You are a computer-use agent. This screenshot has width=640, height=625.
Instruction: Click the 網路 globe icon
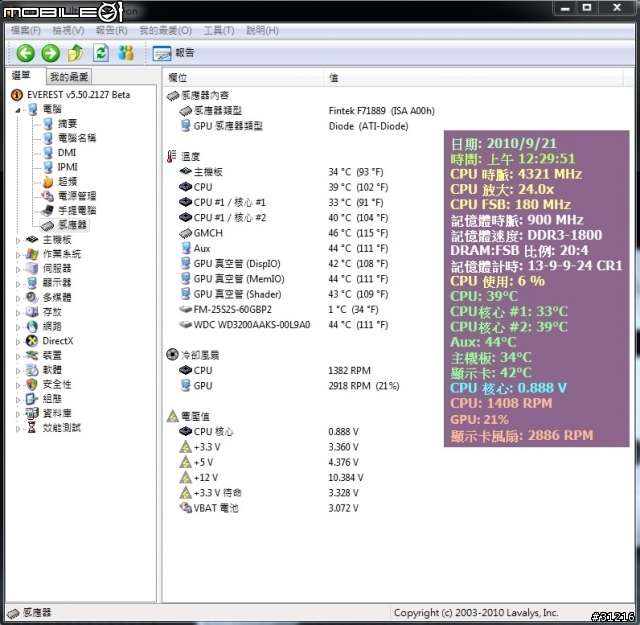click(32, 326)
